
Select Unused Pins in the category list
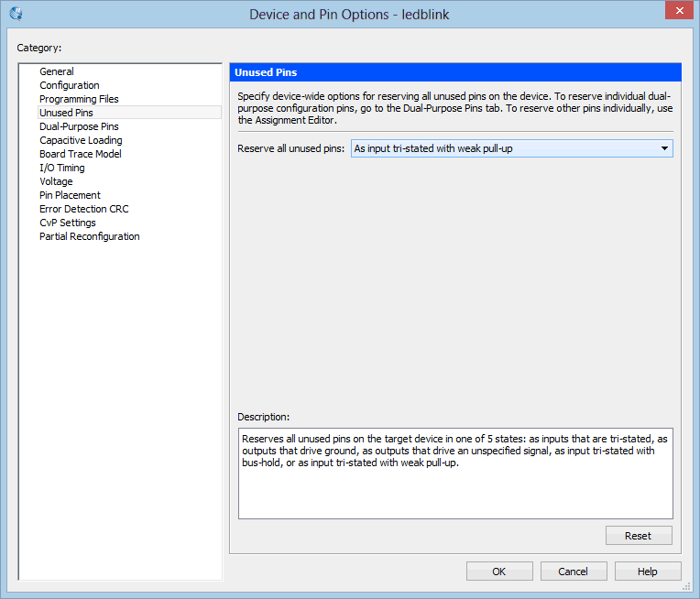(x=129, y=113)
